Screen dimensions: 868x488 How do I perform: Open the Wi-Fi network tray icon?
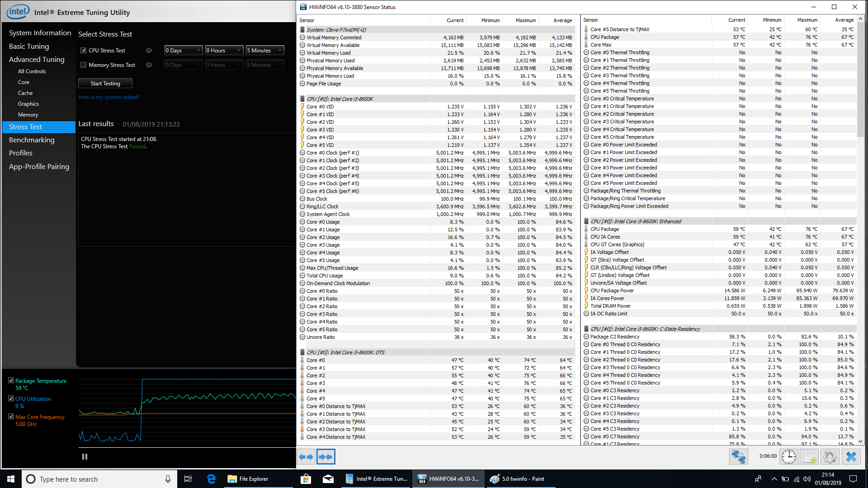pyautogui.click(x=797, y=479)
